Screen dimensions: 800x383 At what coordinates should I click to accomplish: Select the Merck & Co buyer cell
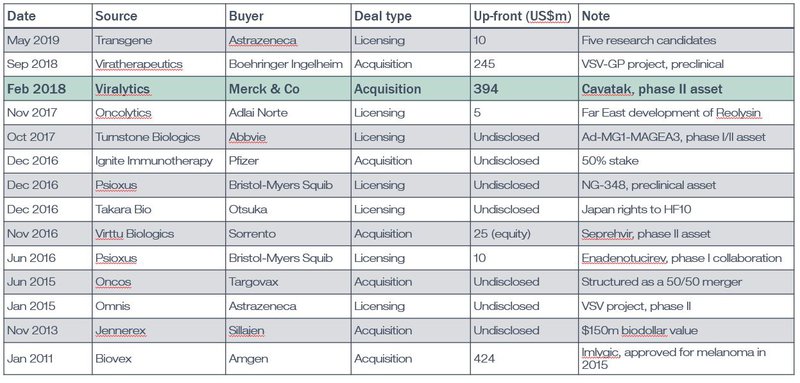(264, 89)
